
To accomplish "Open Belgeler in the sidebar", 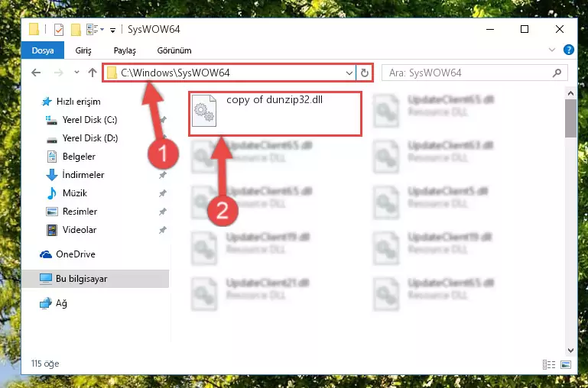I will click(x=79, y=157).
